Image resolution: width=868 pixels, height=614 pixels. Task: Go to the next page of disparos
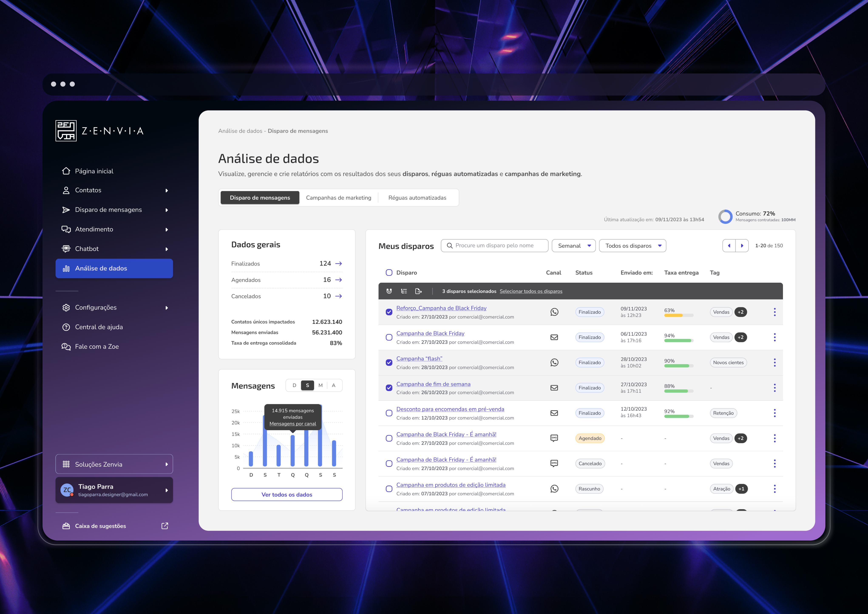click(x=742, y=246)
